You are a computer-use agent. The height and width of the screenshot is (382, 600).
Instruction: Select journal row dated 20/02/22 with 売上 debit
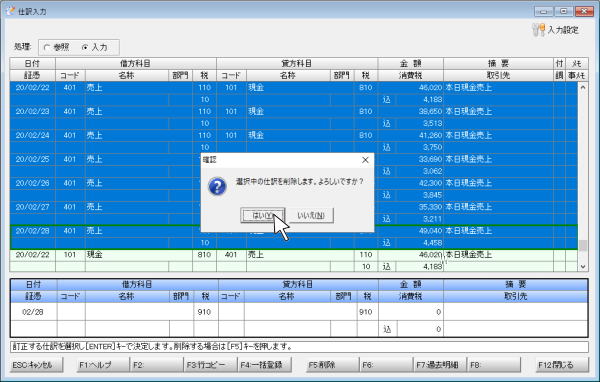293,93
